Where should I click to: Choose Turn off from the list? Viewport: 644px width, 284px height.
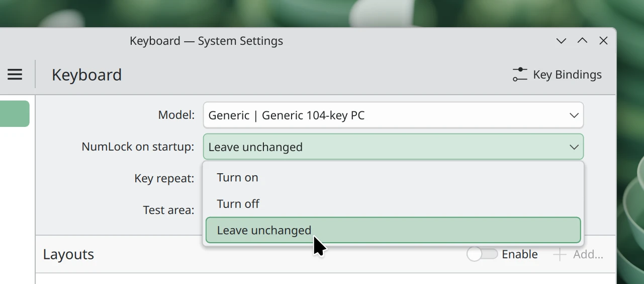(238, 204)
